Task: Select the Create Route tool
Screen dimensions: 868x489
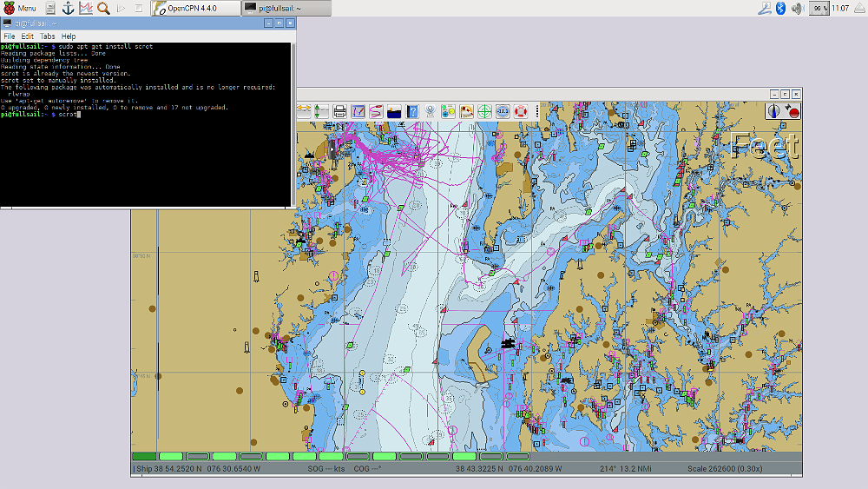Action: click(376, 111)
